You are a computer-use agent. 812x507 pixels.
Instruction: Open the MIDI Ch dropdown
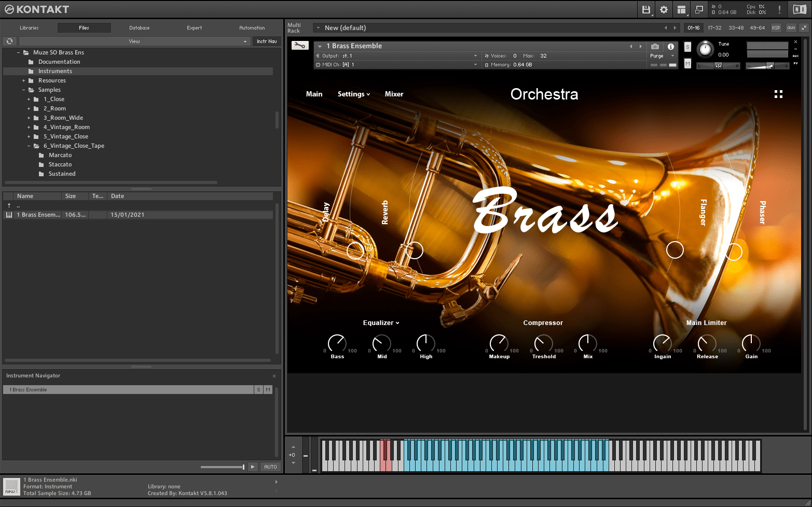point(397,64)
